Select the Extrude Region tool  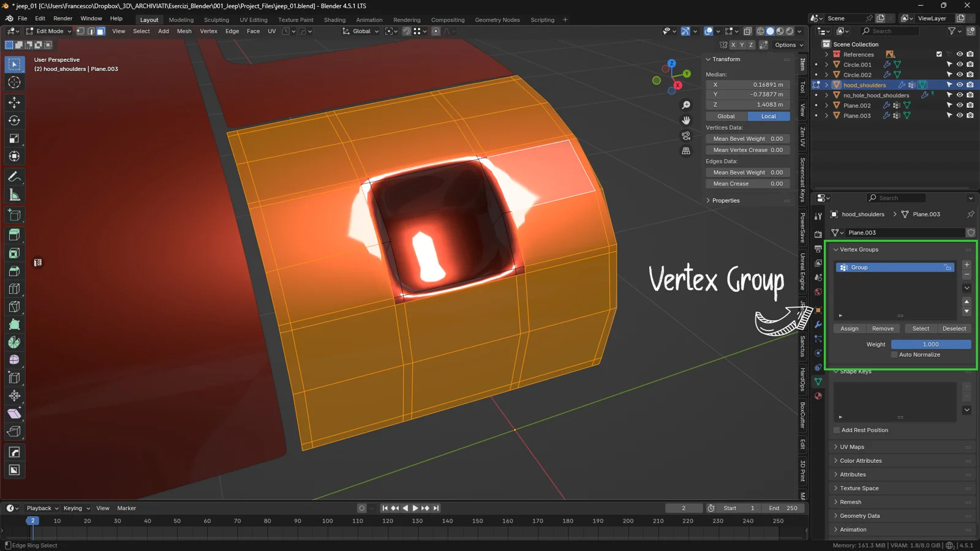pos(14,235)
